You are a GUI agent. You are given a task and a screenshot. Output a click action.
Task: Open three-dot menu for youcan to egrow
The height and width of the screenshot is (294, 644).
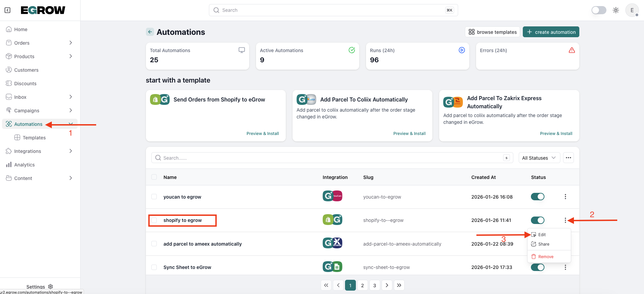pyautogui.click(x=565, y=197)
